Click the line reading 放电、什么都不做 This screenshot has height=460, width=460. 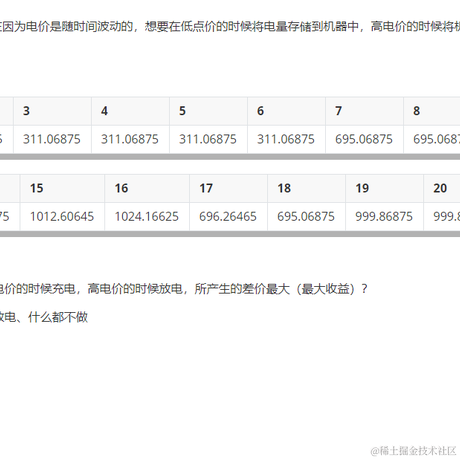tap(44, 317)
